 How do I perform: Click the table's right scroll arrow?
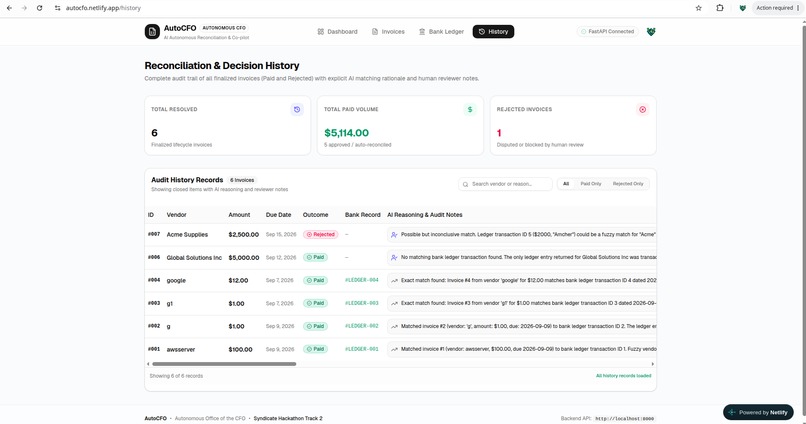[x=653, y=364]
